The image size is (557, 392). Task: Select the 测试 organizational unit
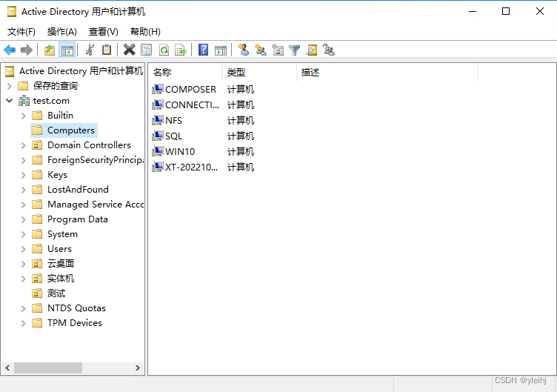[56, 293]
